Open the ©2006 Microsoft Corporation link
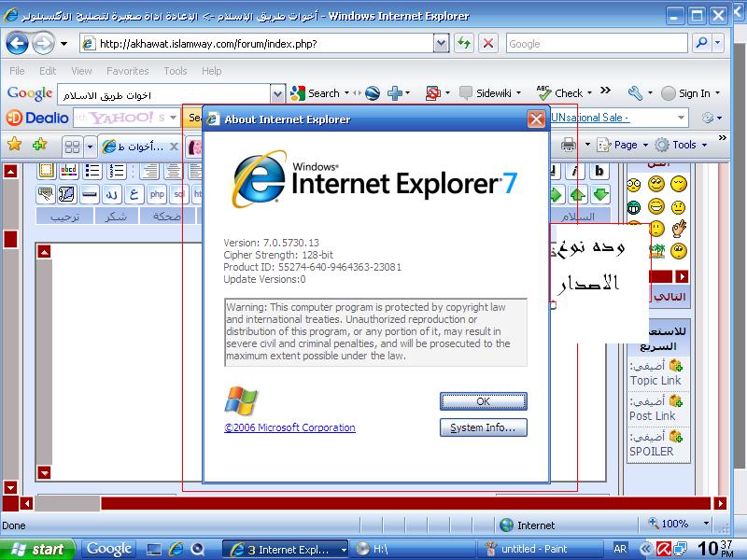747x560 pixels. tap(289, 427)
